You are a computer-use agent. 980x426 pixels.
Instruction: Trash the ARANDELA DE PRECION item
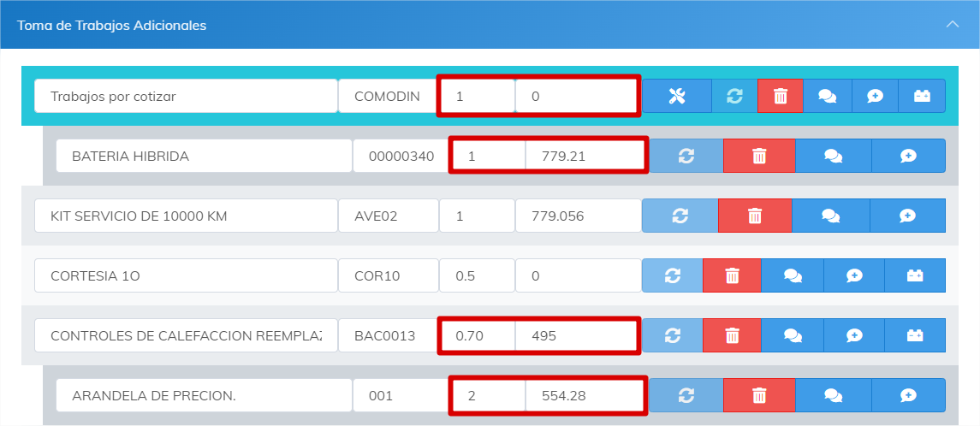[758, 395]
